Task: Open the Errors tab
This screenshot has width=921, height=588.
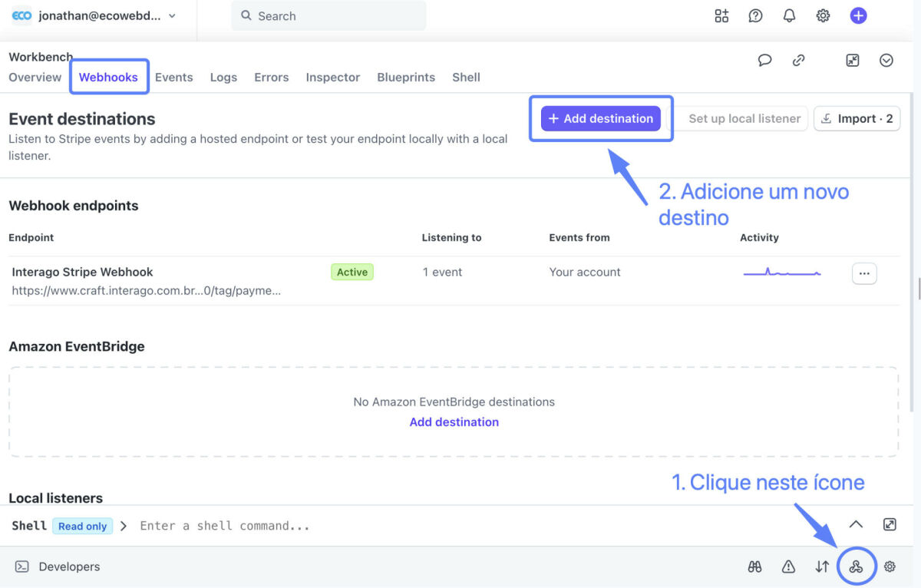Action: tap(272, 77)
